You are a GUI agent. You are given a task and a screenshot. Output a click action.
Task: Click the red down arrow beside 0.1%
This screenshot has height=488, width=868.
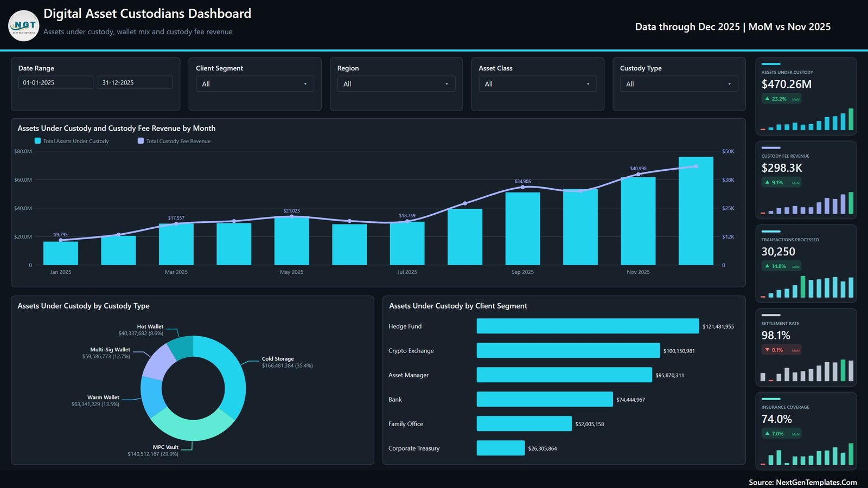pyautogui.click(x=767, y=350)
